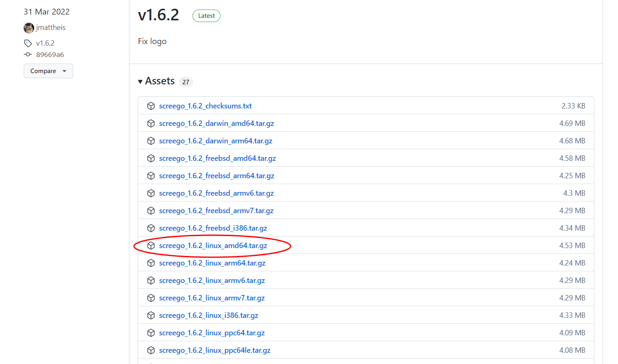Download screego_1.6.2_linux_arm64.tar.gz
This screenshot has width=618, height=364.
(212, 263)
